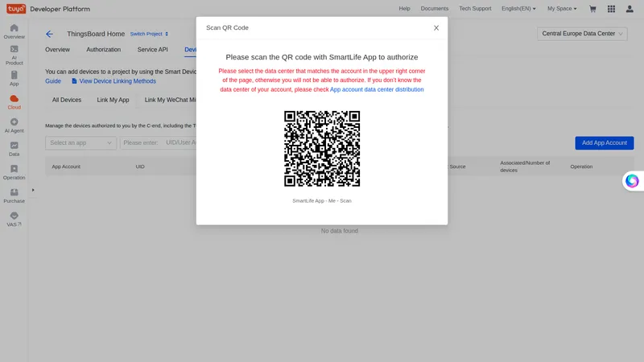Close the Scan QR Code dialog
Viewport: 644px width, 362px height.
(436, 28)
